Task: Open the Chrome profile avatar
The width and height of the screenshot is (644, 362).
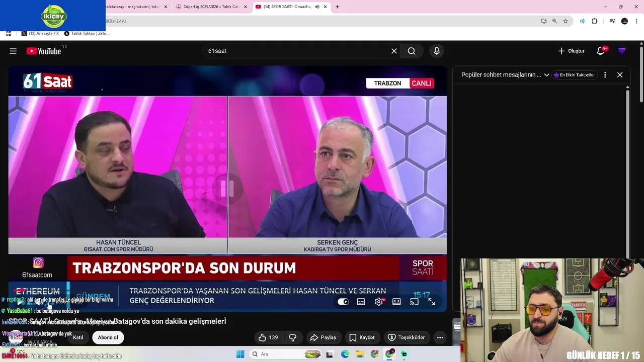Action: coord(624,21)
